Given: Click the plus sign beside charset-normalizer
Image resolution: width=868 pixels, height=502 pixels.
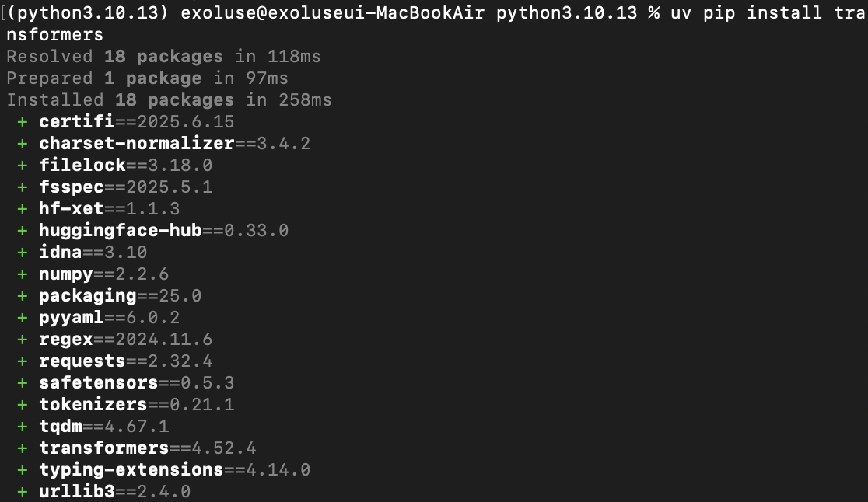Looking at the screenshot, I should click(22, 144).
